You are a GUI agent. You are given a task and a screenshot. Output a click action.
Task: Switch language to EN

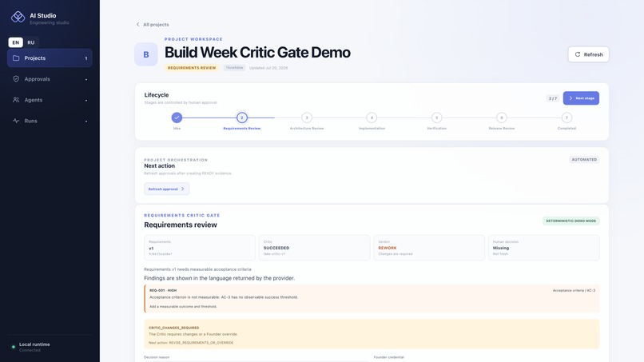click(x=16, y=42)
